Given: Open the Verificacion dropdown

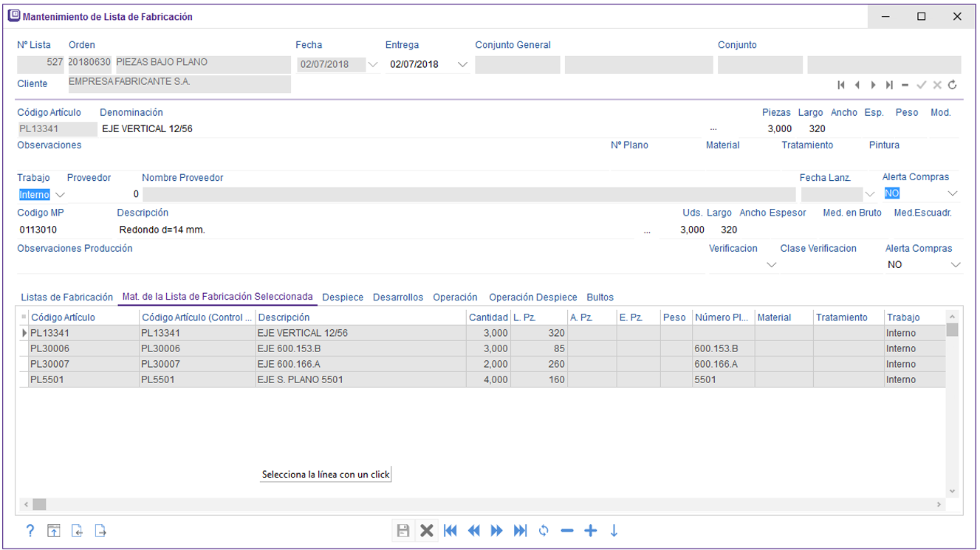Looking at the screenshot, I should (x=772, y=264).
